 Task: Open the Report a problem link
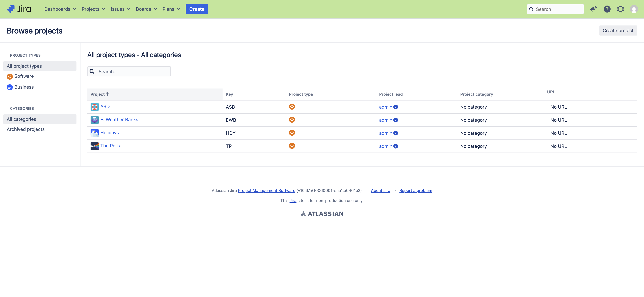pyautogui.click(x=416, y=190)
